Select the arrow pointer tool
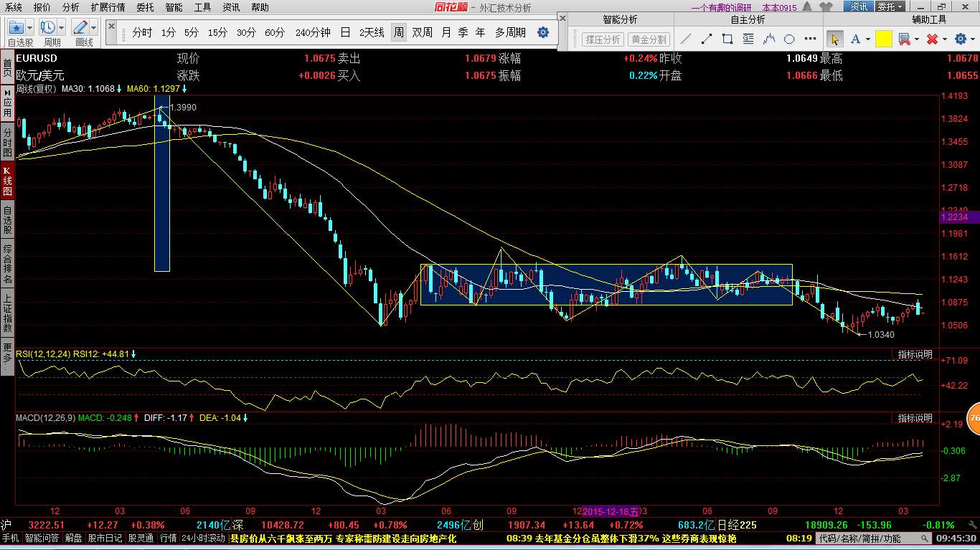This screenshot has width=980, height=550. pos(835,39)
